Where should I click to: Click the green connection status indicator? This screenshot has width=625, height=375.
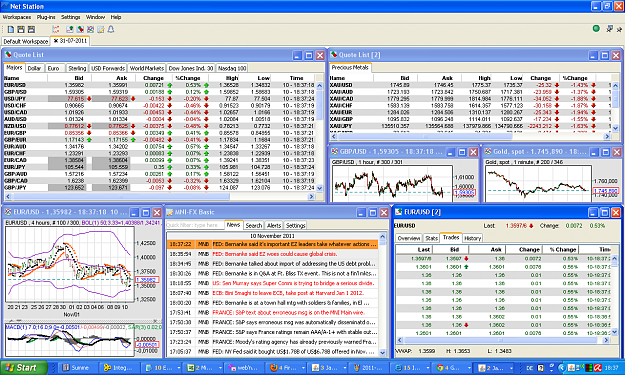coord(596,28)
